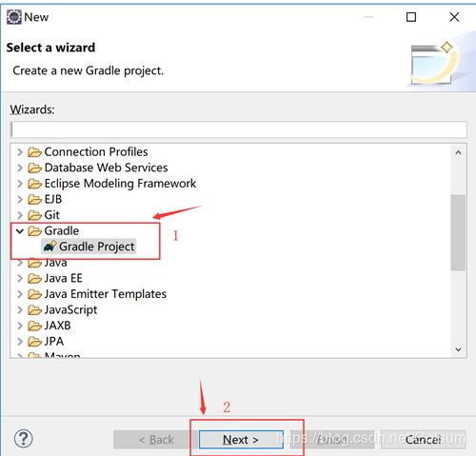Click the Back button
The height and width of the screenshot is (456, 476).
click(x=155, y=440)
